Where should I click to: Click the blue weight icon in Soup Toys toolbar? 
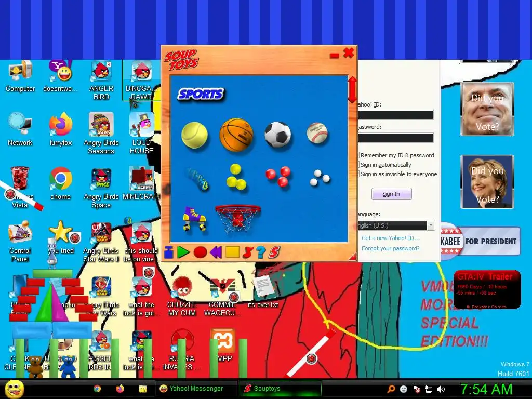coord(169,252)
